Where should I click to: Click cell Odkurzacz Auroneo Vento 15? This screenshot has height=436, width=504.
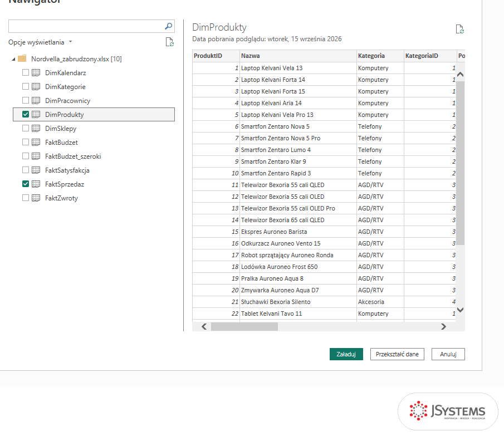tap(298, 243)
